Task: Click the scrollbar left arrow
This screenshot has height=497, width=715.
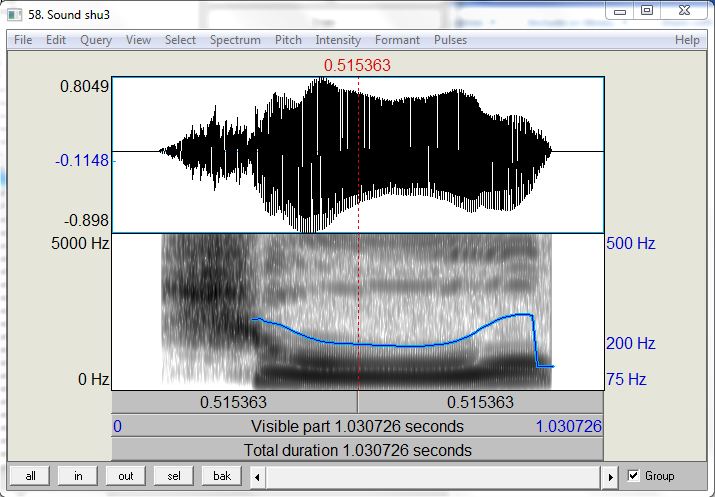Action: [257, 477]
